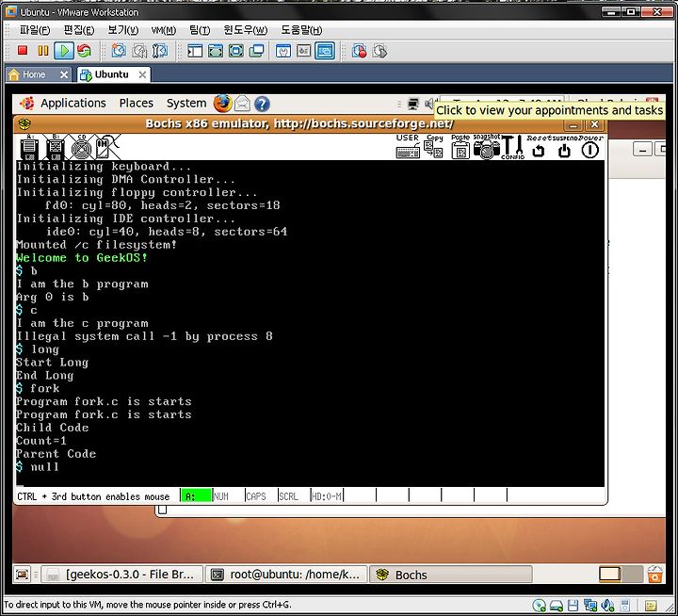Click the Bochs Snapshot camera icon
The width and height of the screenshot is (678, 616).
[487, 147]
